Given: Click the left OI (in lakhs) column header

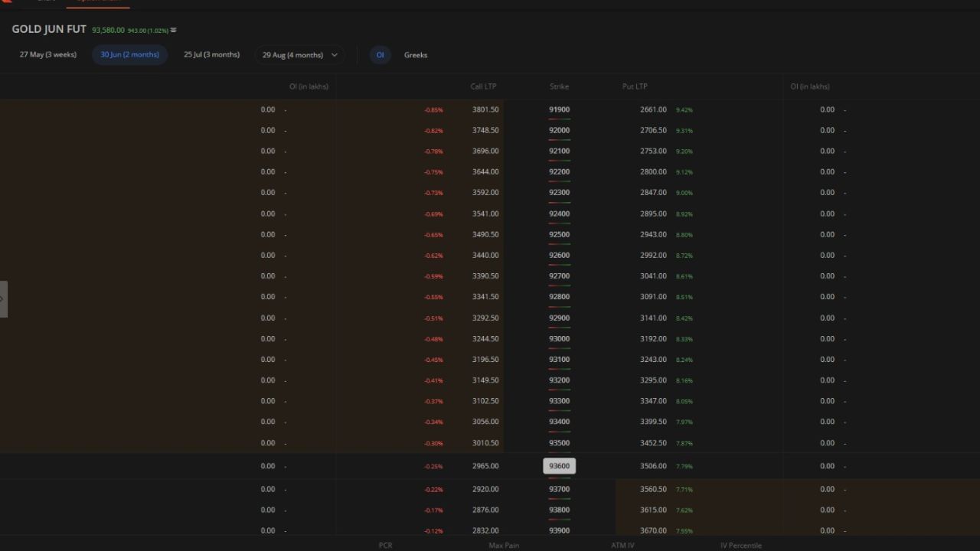Looking at the screenshot, I should pos(309,86).
